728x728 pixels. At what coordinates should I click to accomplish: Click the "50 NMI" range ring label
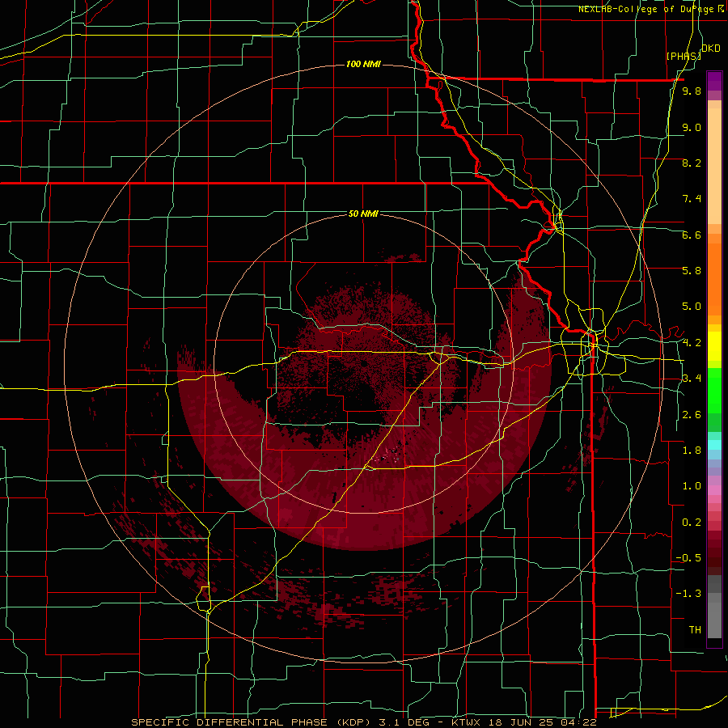(363, 214)
